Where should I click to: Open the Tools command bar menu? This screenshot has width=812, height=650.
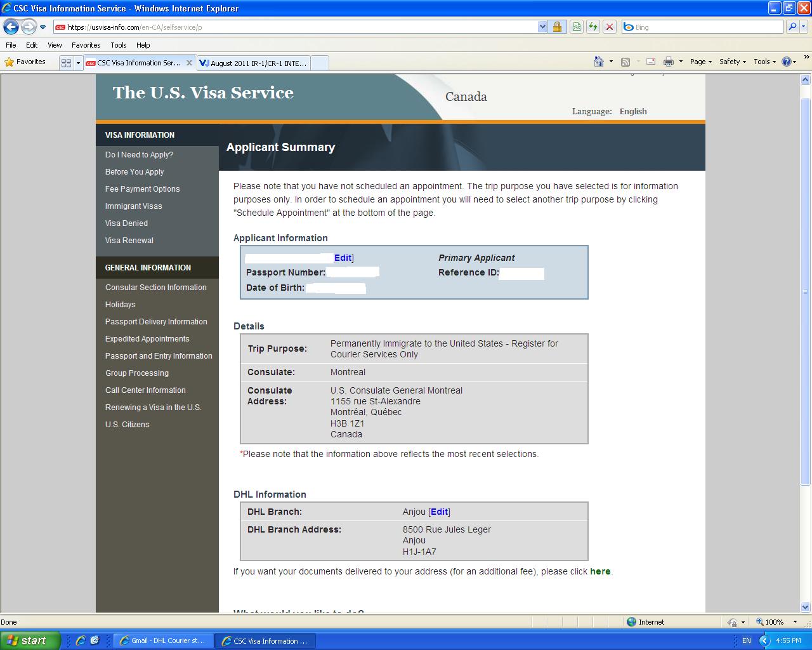coord(764,62)
